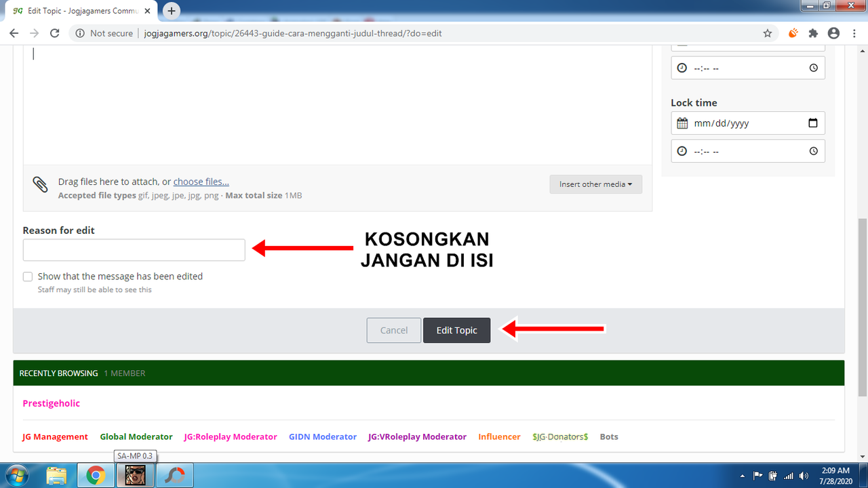Click the Lock time mm/dd/yyyy field
Viewport: 868px width, 488px height.
[x=748, y=123]
